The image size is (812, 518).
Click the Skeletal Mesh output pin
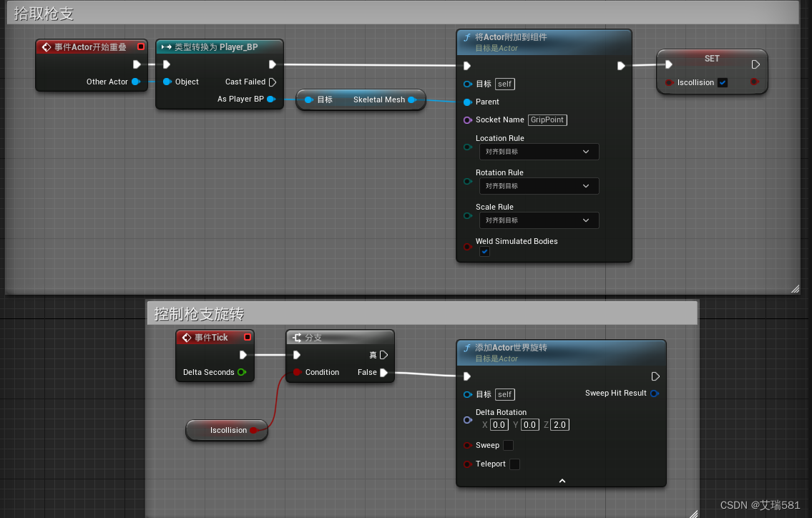click(x=412, y=99)
